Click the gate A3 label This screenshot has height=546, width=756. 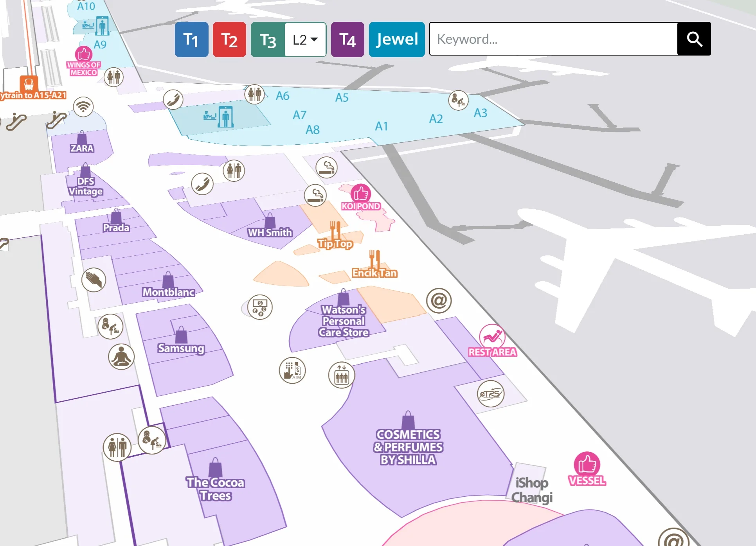481,113
